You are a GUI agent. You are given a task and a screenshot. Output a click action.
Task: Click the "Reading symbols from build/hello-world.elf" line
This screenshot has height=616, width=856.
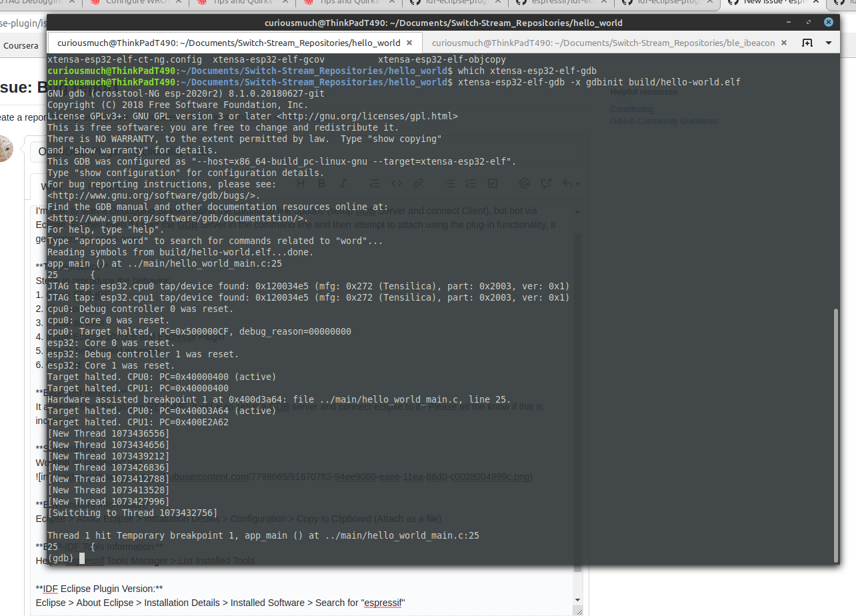pos(180,252)
